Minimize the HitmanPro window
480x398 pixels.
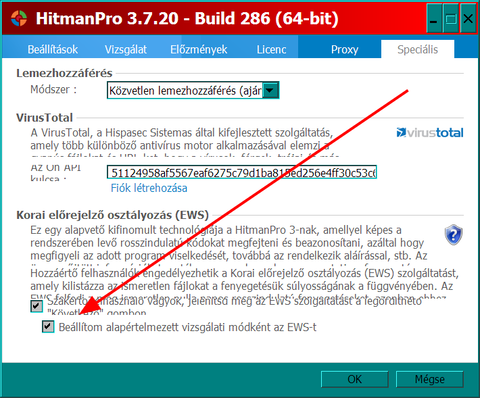point(434,18)
